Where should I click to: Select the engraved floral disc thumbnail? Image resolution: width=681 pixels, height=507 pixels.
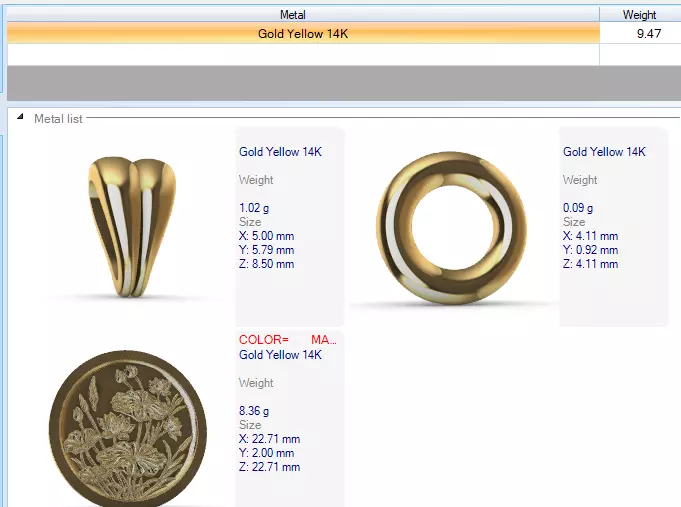[128, 428]
